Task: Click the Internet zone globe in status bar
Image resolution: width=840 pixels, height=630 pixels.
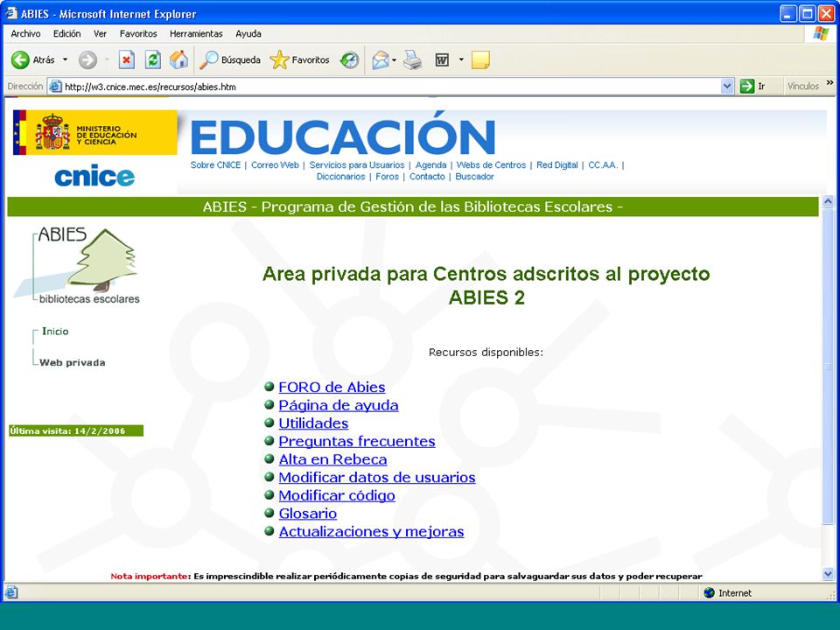Action: click(710, 592)
